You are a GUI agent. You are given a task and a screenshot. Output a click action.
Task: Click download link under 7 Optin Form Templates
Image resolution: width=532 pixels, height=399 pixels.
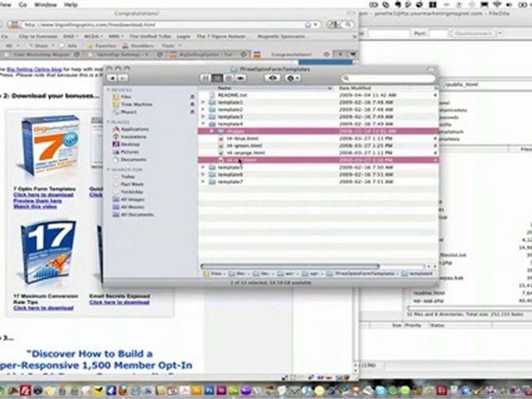[x=43, y=195]
